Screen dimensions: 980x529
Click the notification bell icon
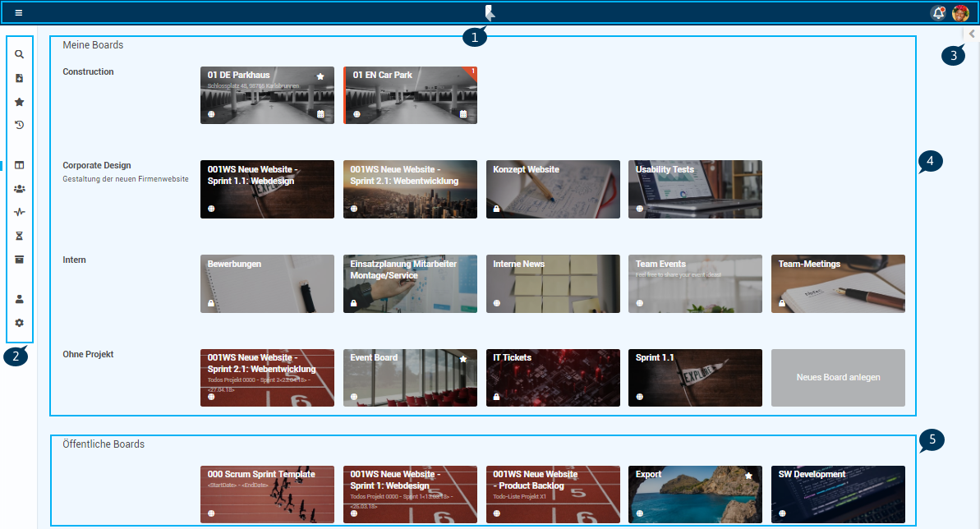point(937,13)
